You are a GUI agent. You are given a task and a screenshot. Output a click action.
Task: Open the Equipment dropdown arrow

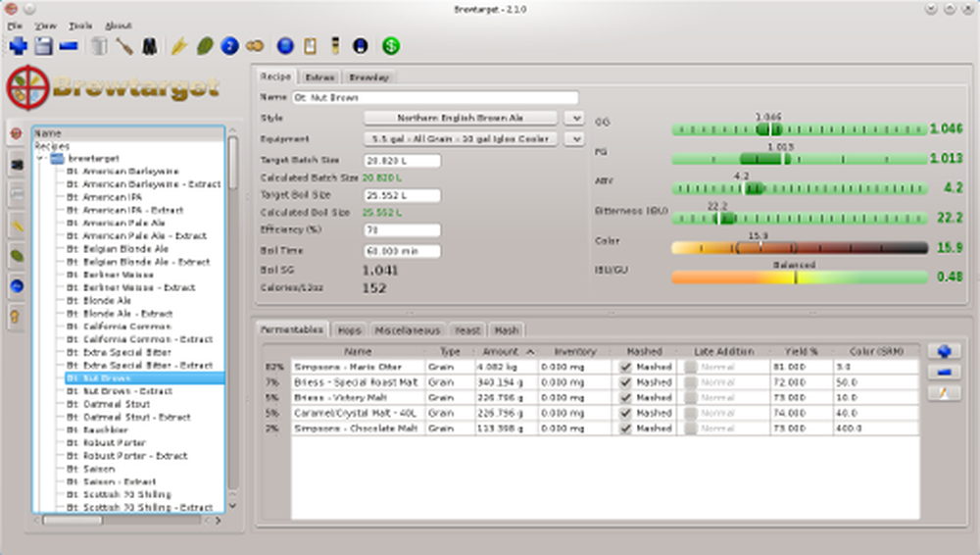(x=574, y=139)
